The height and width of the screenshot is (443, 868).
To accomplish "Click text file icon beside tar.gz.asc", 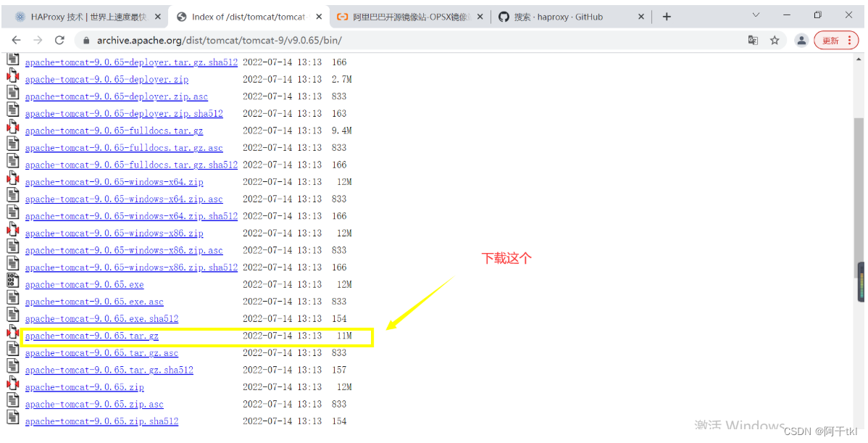I will (x=13, y=349).
